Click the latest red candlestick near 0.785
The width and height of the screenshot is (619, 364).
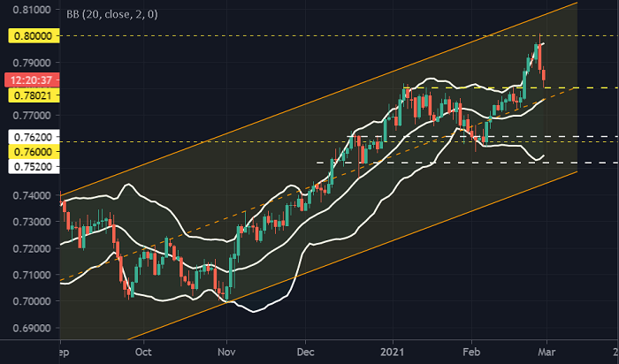point(544,76)
